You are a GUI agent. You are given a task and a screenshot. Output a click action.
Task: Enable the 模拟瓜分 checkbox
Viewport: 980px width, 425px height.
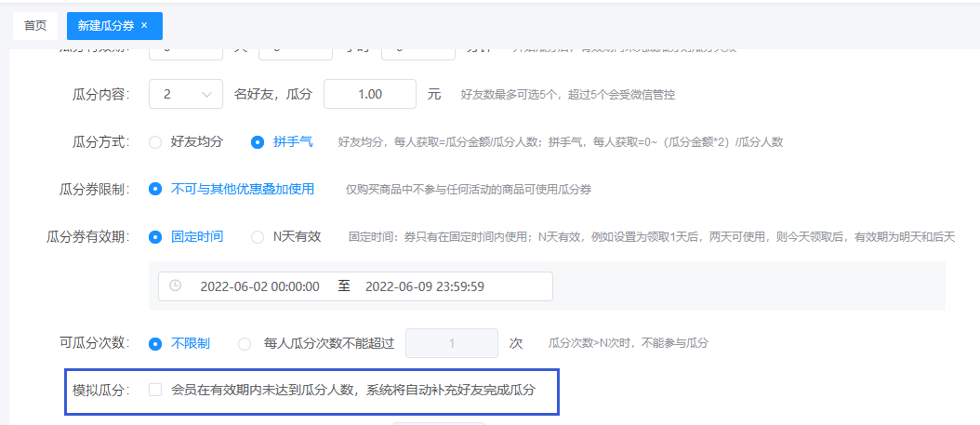[x=155, y=390]
